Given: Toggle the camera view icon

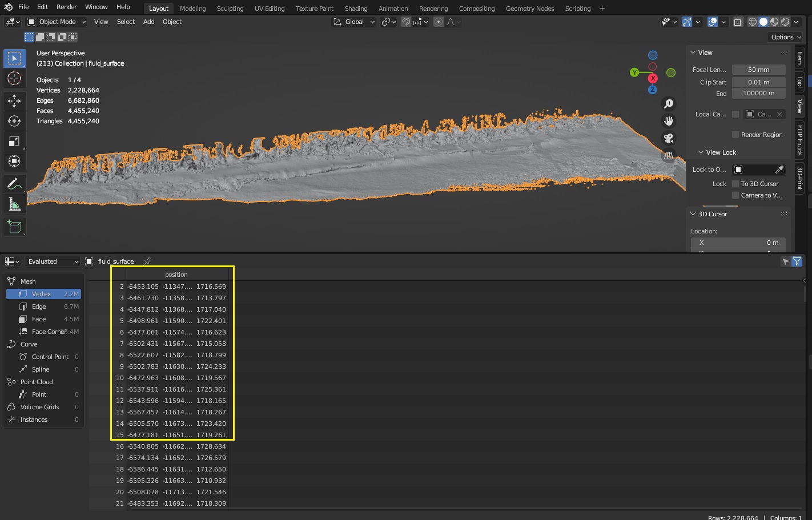Looking at the screenshot, I should (x=669, y=138).
